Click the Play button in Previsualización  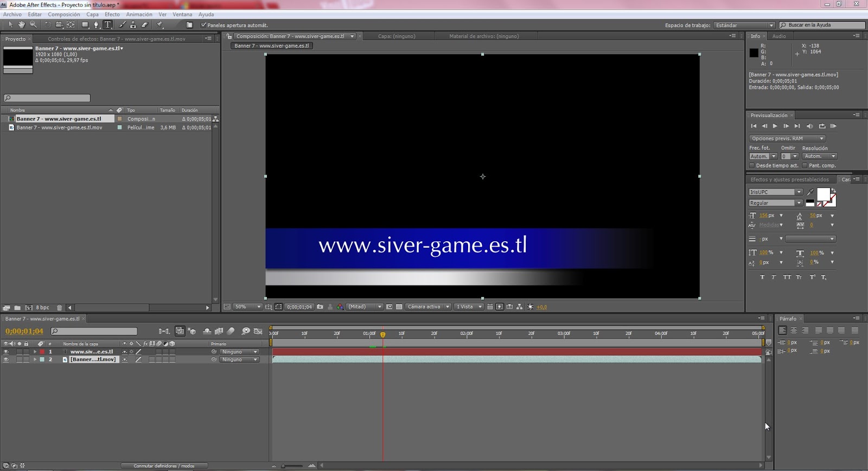[775, 126]
